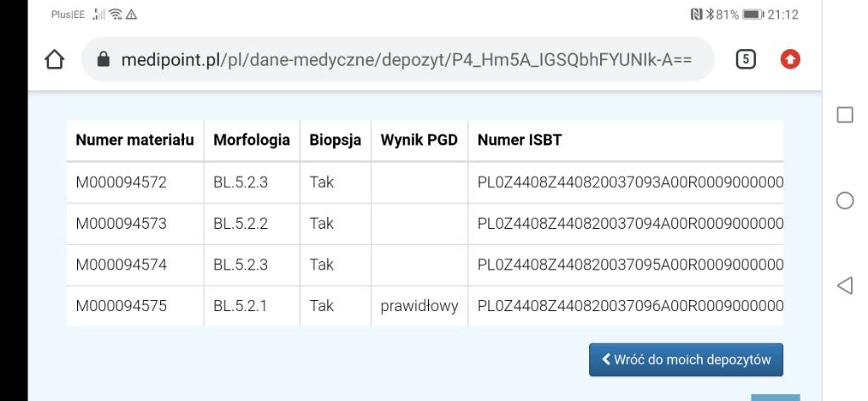Tap the padlock site security icon
This screenshot has width=868, height=401.
pyautogui.click(x=105, y=60)
